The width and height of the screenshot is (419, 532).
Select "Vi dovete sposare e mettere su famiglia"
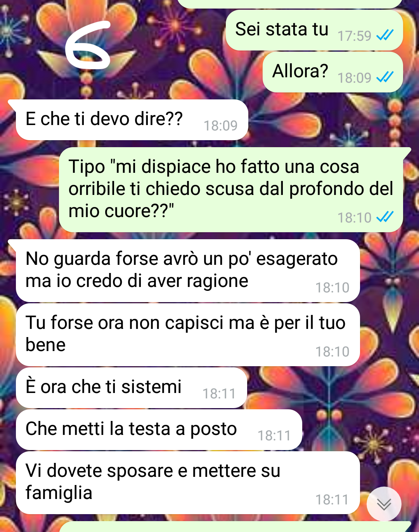[188, 483]
